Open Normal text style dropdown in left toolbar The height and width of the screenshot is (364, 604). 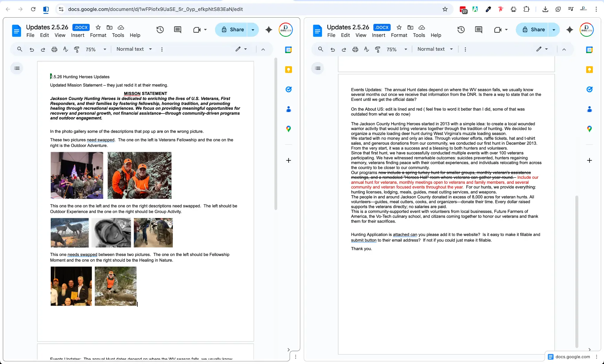(x=134, y=49)
